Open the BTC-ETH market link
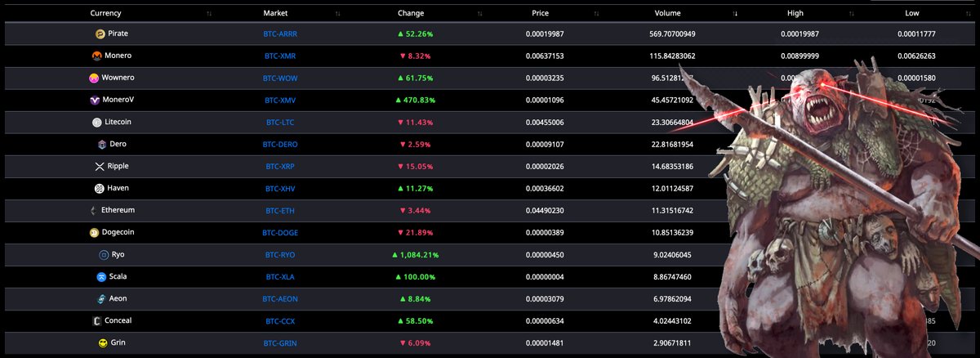The width and height of the screenshot is (980, 358). point(282,210)
